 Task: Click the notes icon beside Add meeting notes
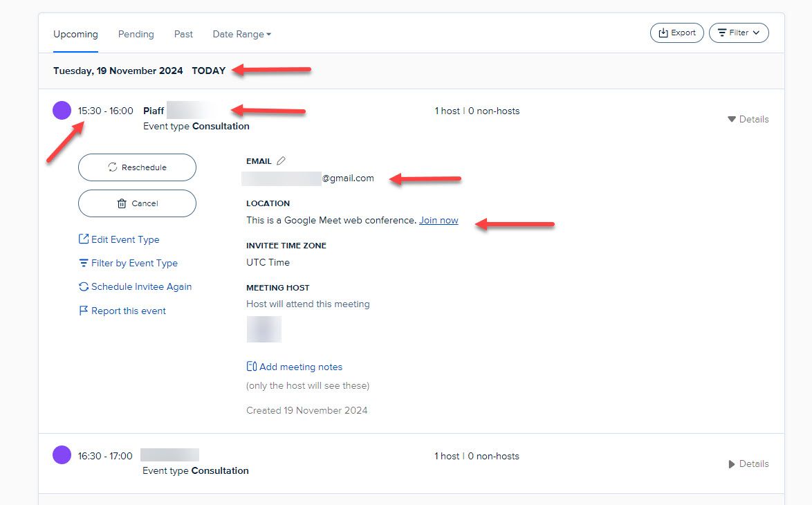tap(252, 366)
